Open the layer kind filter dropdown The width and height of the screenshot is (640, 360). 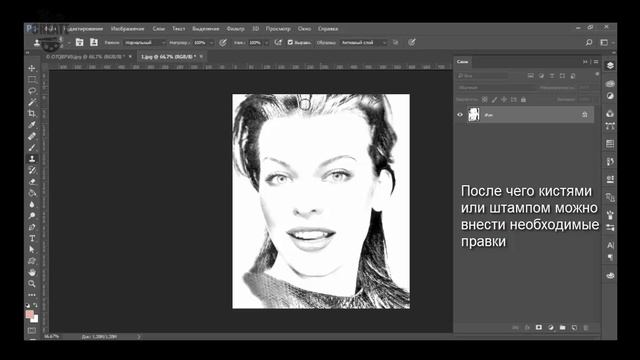483,76
